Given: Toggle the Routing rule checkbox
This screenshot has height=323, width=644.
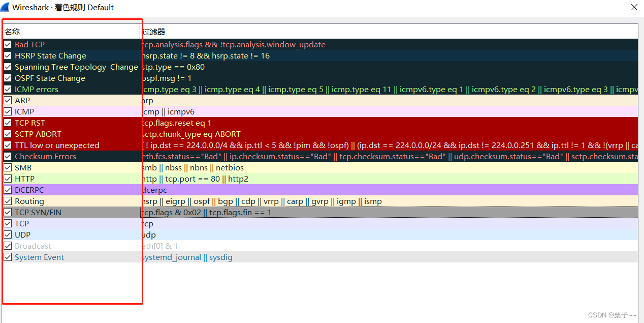Looking at the screenshot, I should tap(8, 201).
